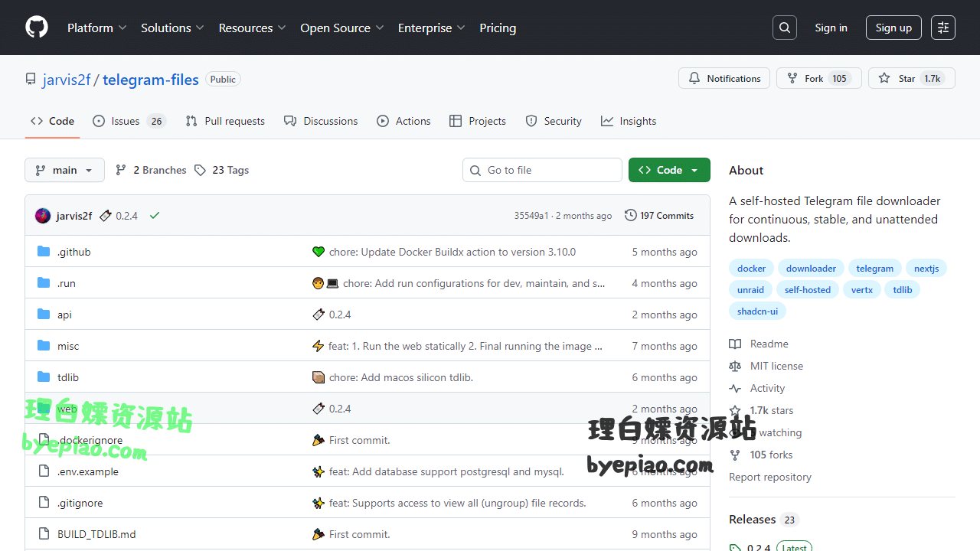
Task: Click the Notifications bell button
Action: tap(724, 78)
